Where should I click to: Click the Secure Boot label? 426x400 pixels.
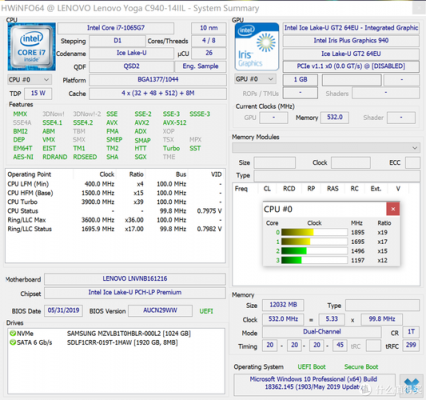[x=361, y=367]
